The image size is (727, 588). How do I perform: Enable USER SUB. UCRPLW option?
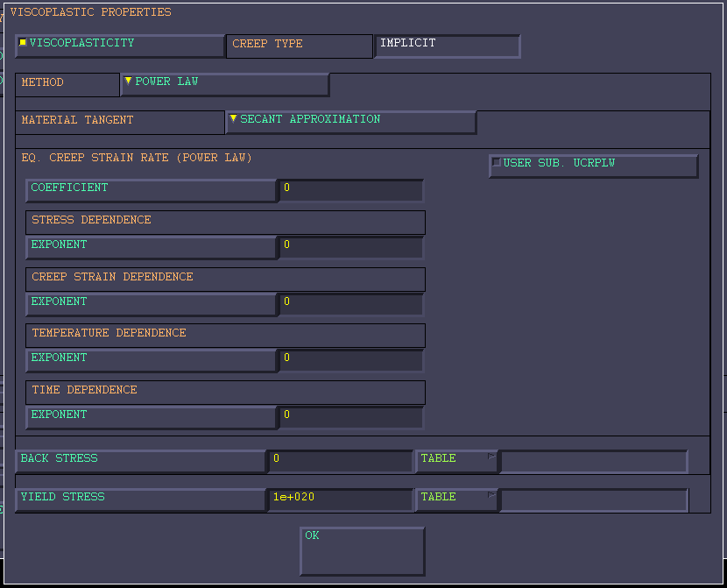click(594, 166)
